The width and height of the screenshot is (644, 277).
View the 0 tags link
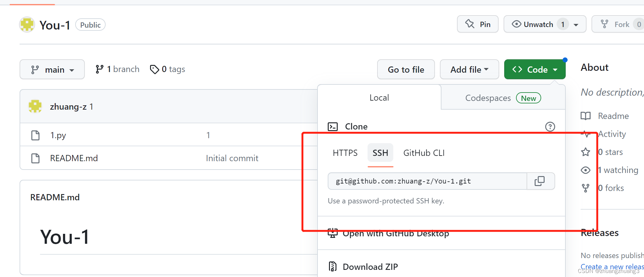[x=167, y=69]
